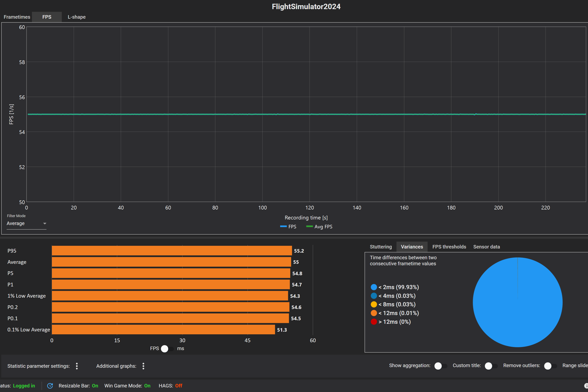Click the blue FPS legend marker
The height and width of the screenshot is (392, 588).
tap(283, 226)
